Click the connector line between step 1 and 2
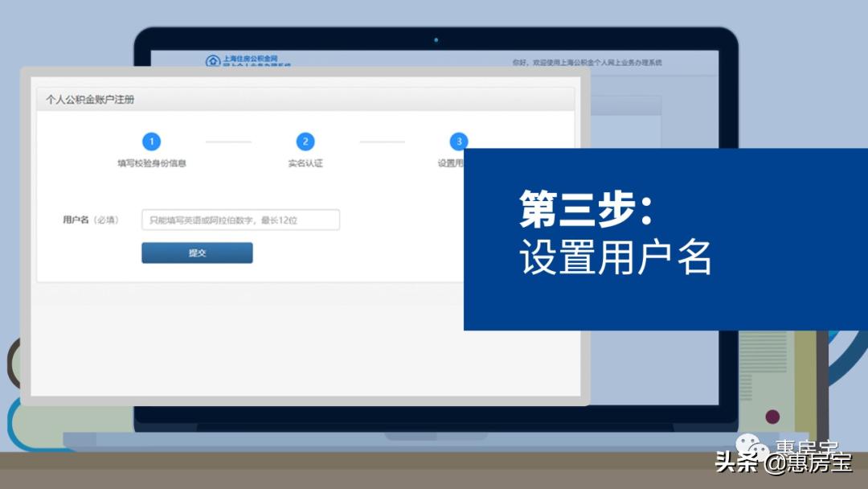868x489 pixels. (228, 141)
